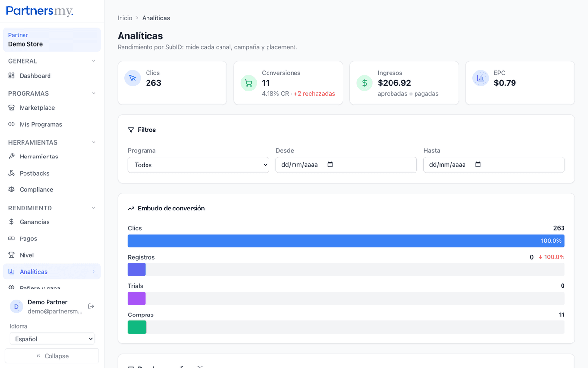Go to Pagos in the sidebar

coord(52,238)
